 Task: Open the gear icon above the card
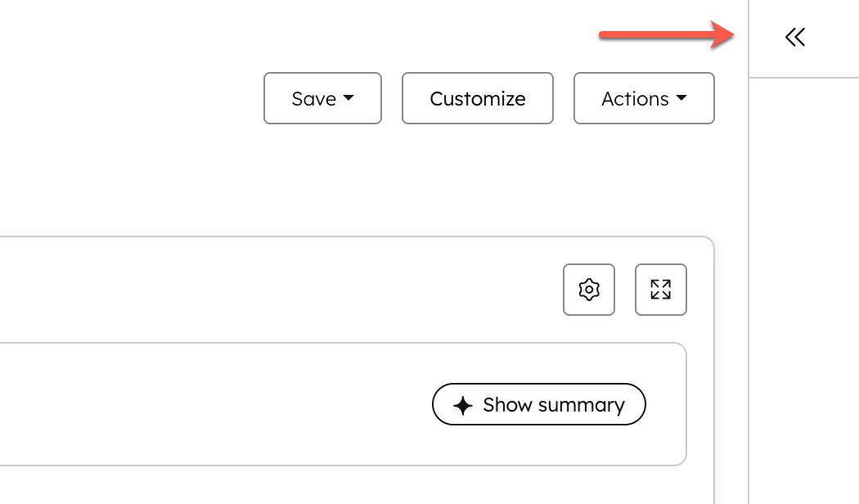[x=588, y=290]
